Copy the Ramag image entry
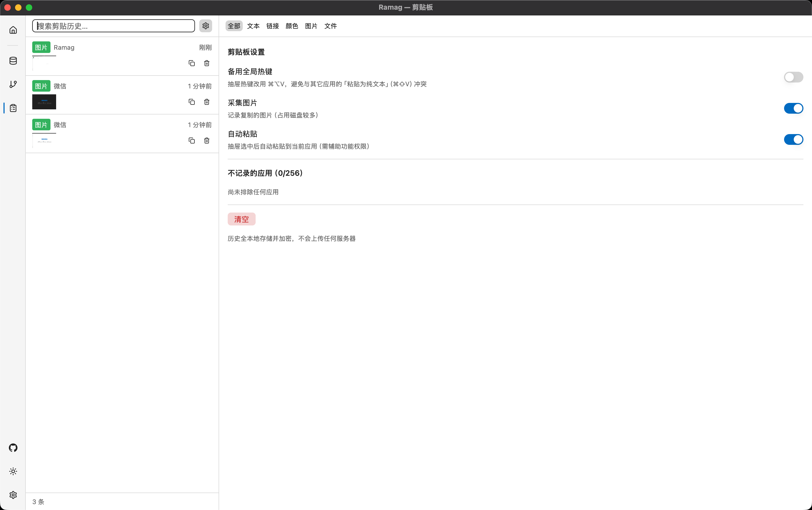Image resolution: width=812 pixels, height=510 pixels. [x=192, y=63]
